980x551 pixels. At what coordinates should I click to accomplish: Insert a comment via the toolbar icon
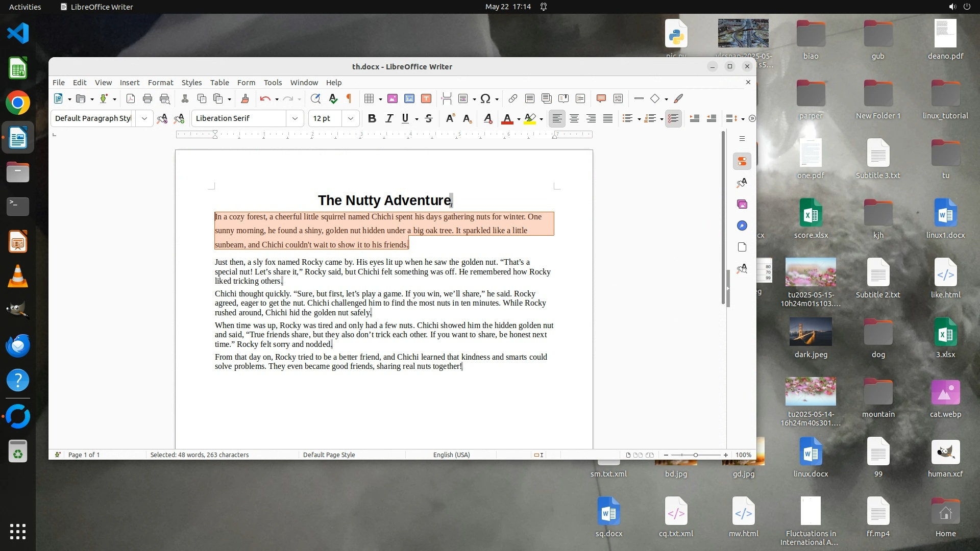click(601, 99)
